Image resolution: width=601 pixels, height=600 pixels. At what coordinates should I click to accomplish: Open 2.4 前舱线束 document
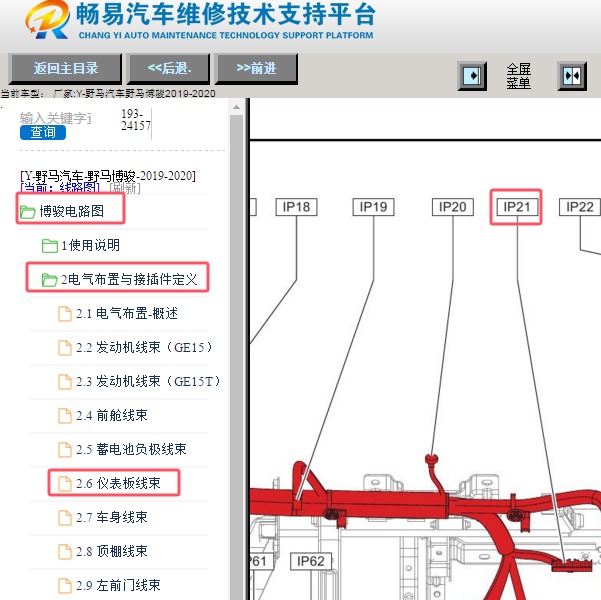coord(112,415)
